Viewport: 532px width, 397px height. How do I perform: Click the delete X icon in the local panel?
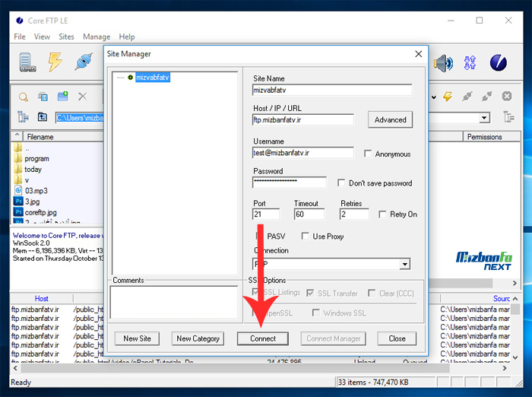pyautogui.click(x=82, y=97)
